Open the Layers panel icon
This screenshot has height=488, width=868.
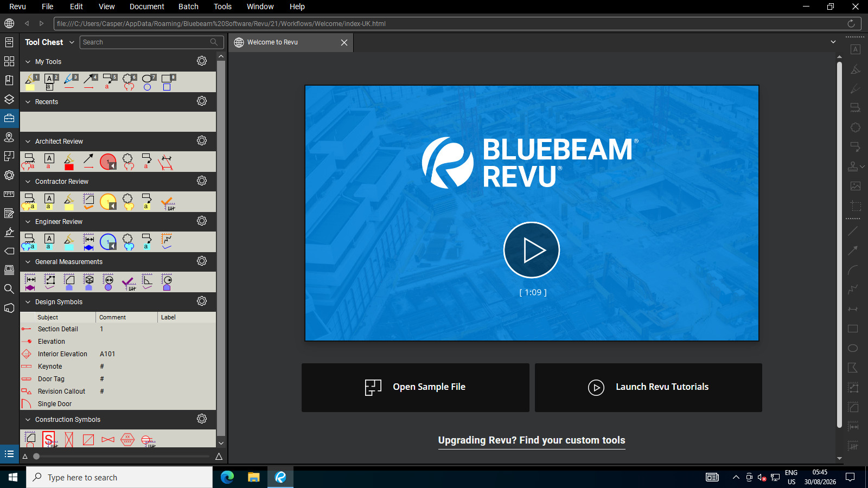tap(9, 99)
